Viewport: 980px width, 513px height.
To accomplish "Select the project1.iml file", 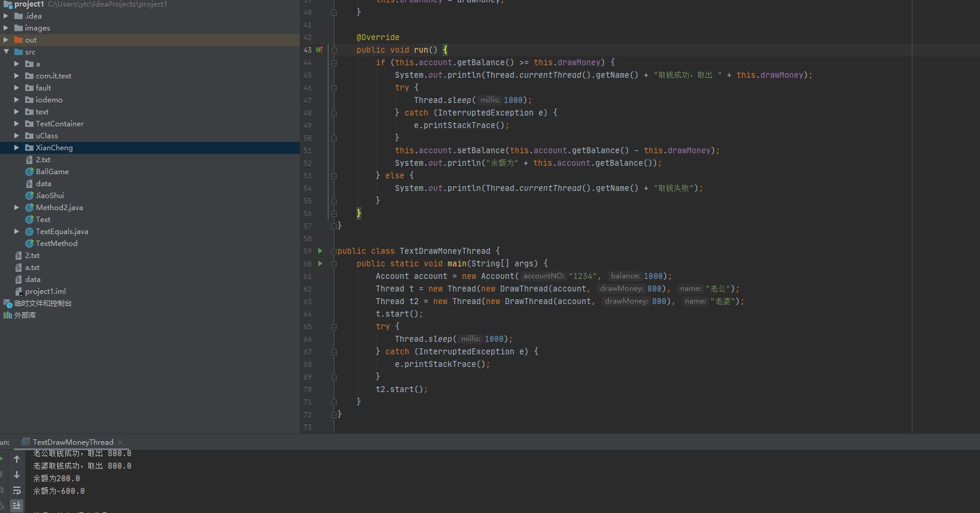I will (45, 292).
